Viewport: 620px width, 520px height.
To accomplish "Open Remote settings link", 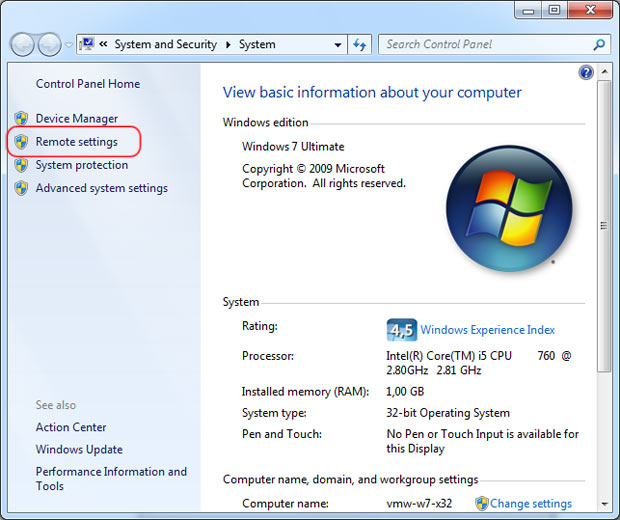I will [x=77, y=142].
